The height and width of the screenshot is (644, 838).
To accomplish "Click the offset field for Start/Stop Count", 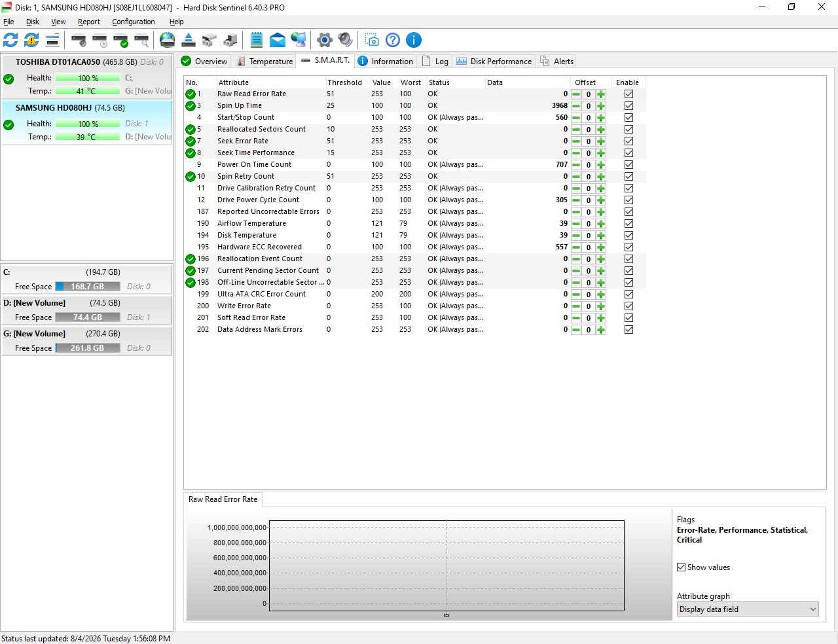I will pos(589,118).
